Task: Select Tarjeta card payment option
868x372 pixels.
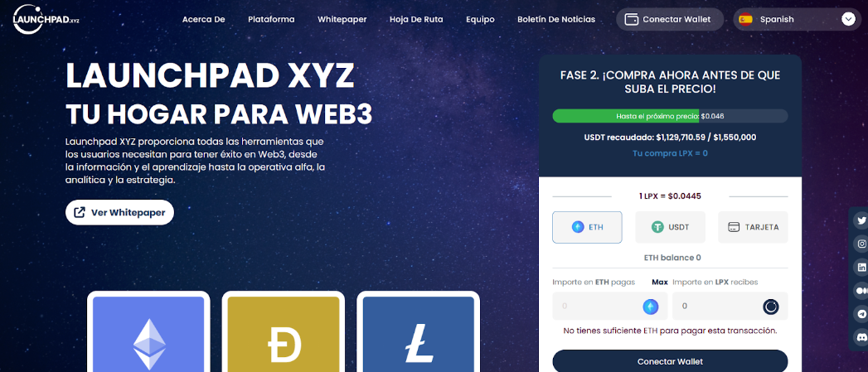Action: (x=753, y=227)
